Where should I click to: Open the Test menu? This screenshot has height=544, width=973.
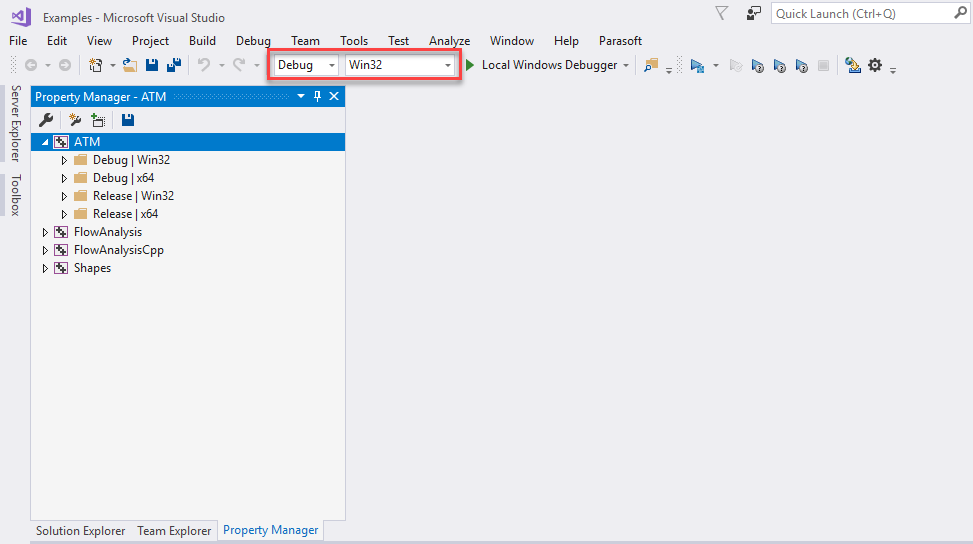(x=398, y=41)
